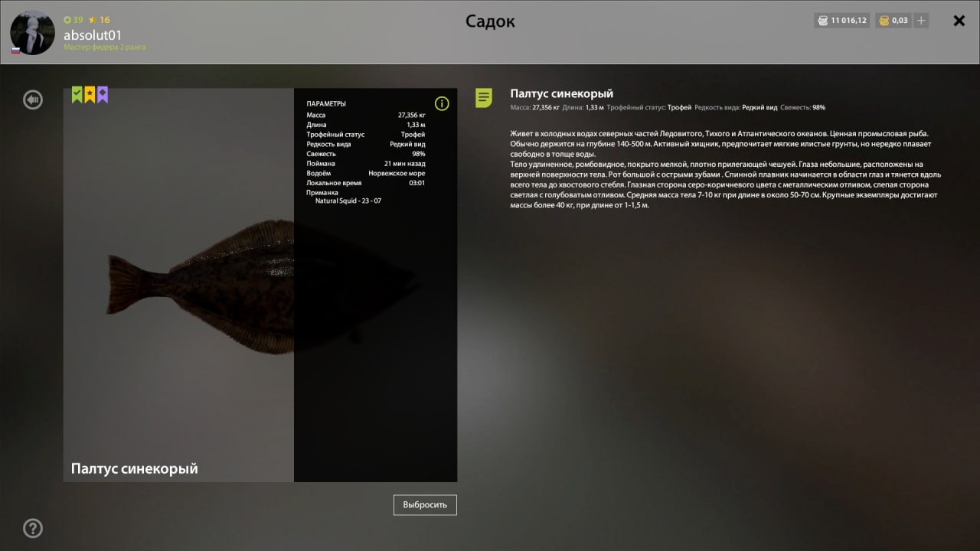The width and height of the screenshot is (980, 551).
Task: Click the silver coins balance 11 016,12
Action: tap(841, 21)
